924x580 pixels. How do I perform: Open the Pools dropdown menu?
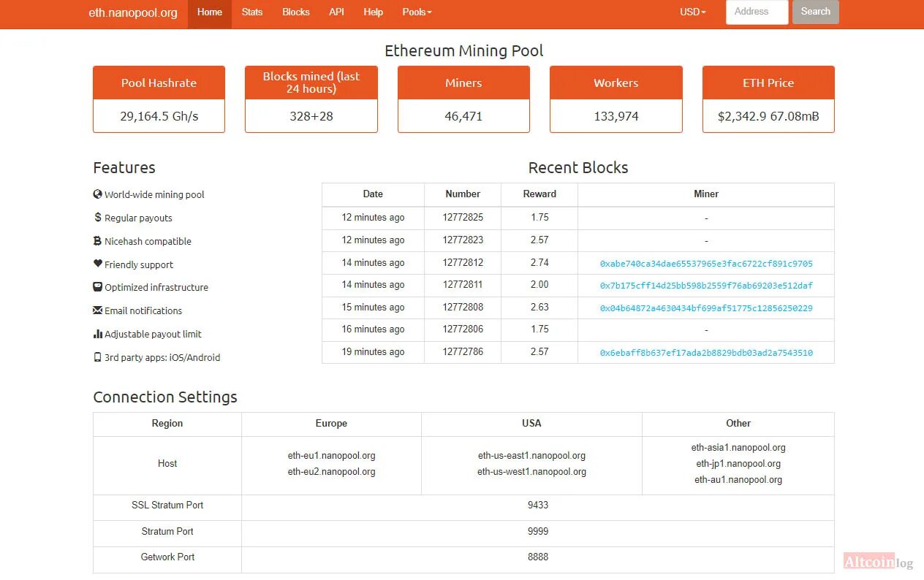(417, 12)
